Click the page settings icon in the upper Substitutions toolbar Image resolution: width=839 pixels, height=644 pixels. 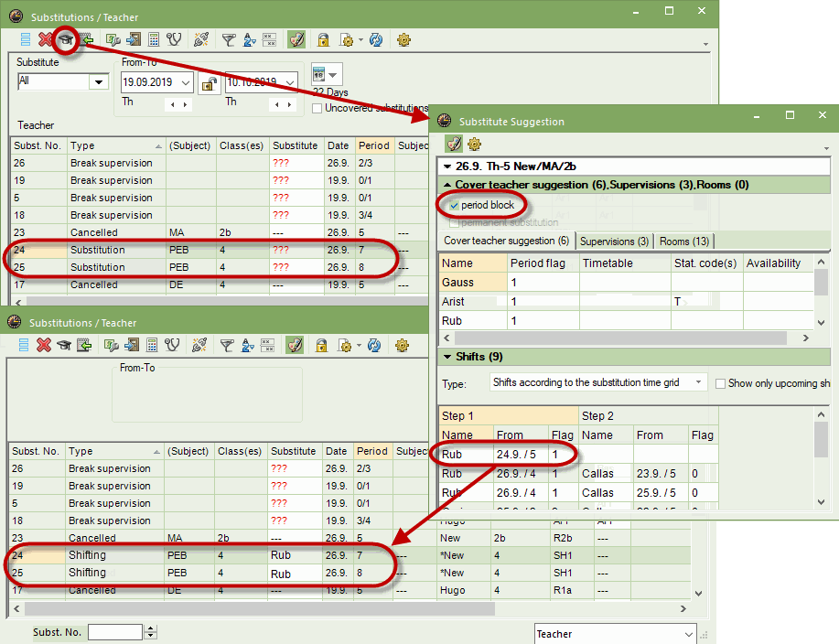pos(347,40)
